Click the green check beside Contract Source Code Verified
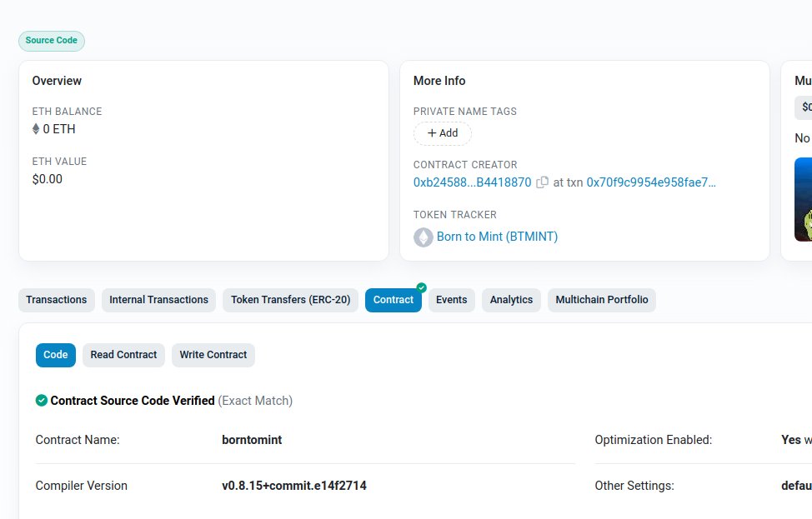 42,401
